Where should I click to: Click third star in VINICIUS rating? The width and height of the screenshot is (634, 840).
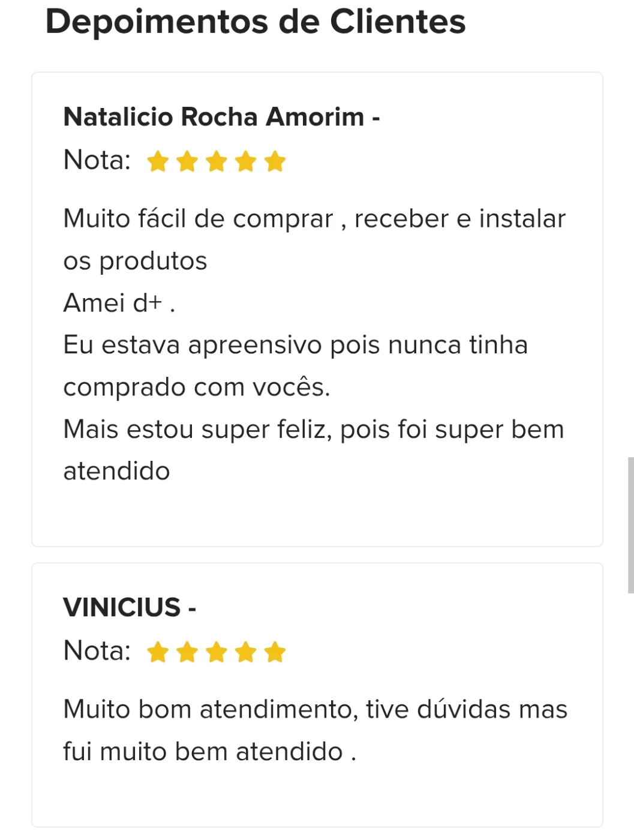pos(217,652)
